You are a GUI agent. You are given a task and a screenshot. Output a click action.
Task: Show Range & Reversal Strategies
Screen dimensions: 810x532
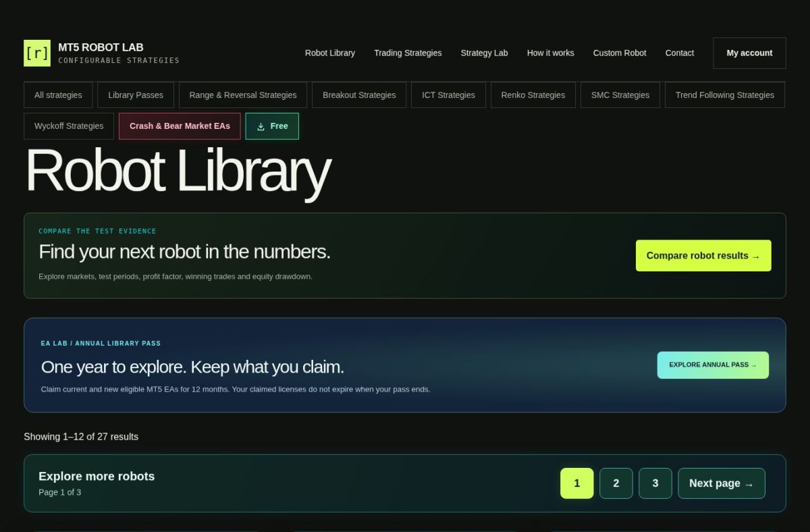click(x=243, y=95)
